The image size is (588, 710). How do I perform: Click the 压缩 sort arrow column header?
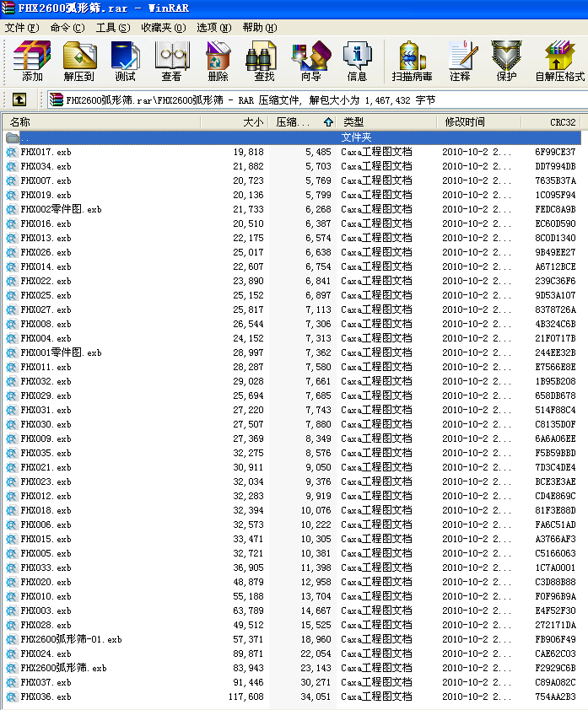coord(303,121)
